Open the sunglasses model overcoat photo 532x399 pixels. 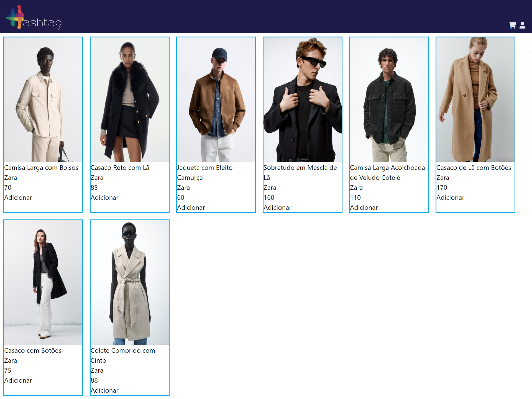[x=303, y=100]
